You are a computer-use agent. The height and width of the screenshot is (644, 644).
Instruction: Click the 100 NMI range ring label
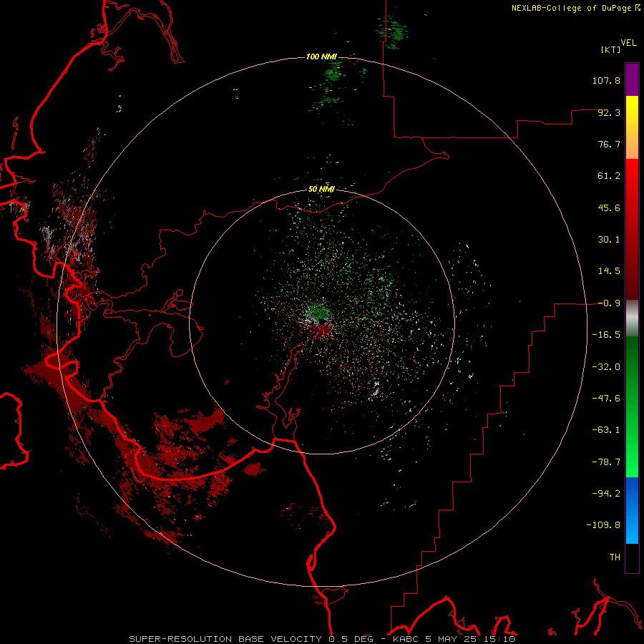coord(321,57)
